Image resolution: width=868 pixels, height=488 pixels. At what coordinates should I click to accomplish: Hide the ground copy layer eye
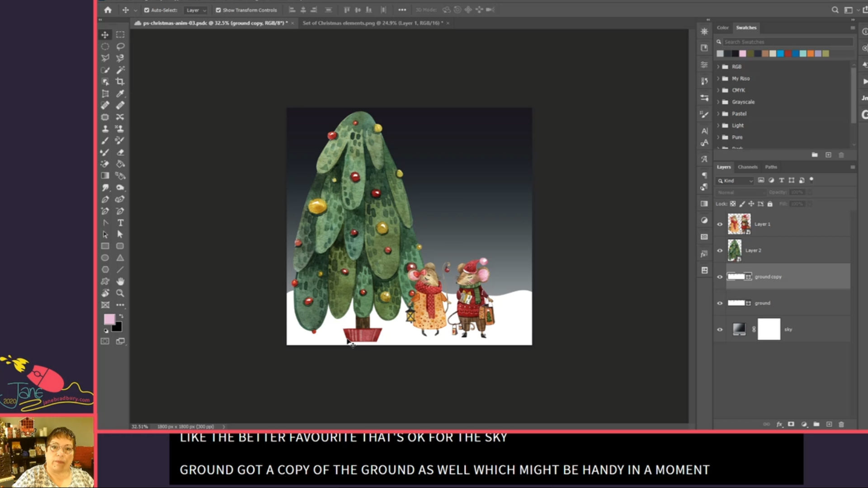tap(720, 277)
